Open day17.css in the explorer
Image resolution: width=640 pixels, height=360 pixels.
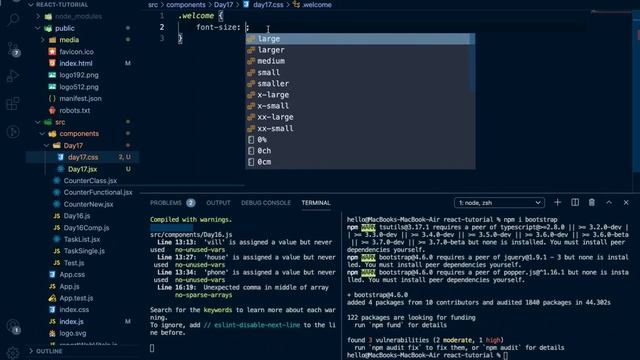[x=83, y=157]
